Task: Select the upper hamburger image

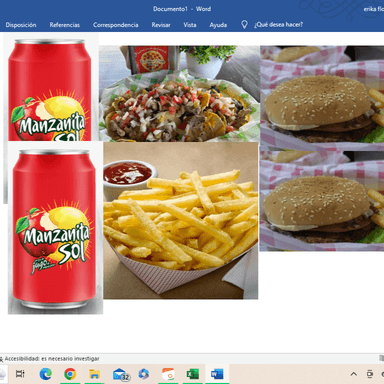Action: (x=322, y=98)
